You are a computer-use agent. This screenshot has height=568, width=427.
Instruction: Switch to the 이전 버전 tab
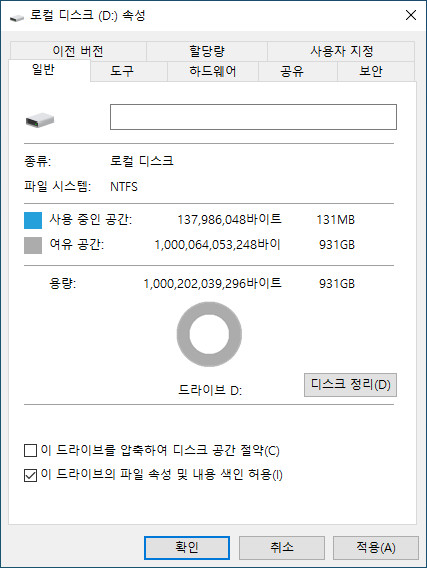pyautogui.click(x=78, y=51)
